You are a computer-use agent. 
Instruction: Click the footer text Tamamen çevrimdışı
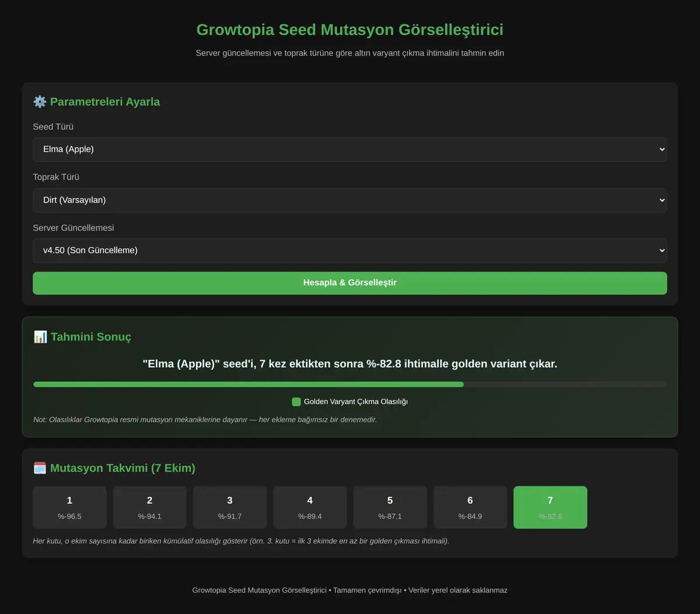click(x=367, y=590)
